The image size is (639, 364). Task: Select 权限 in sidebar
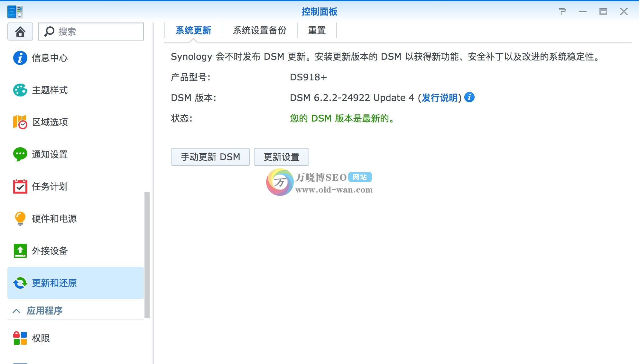pos(76,338)
